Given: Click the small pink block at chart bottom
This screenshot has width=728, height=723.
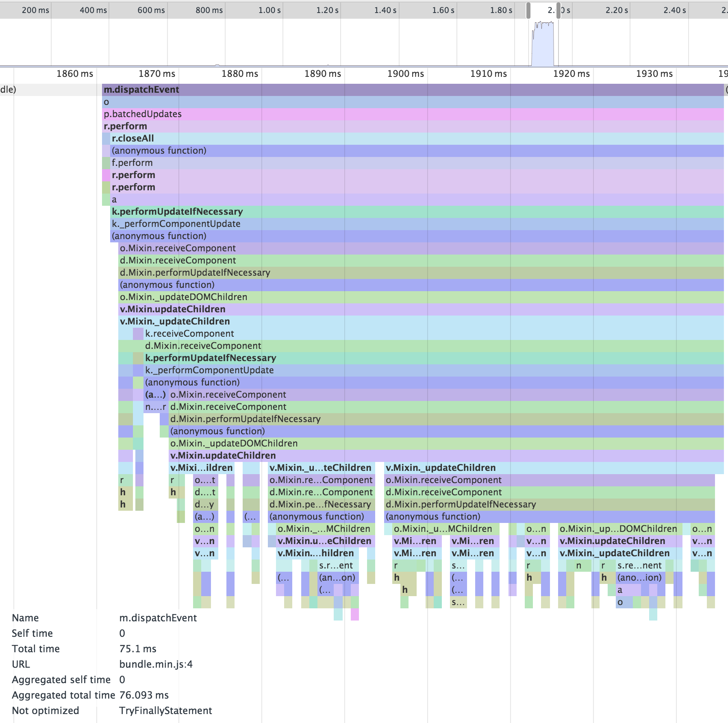Looking at the screenshot, I should (x=354, y=614).
